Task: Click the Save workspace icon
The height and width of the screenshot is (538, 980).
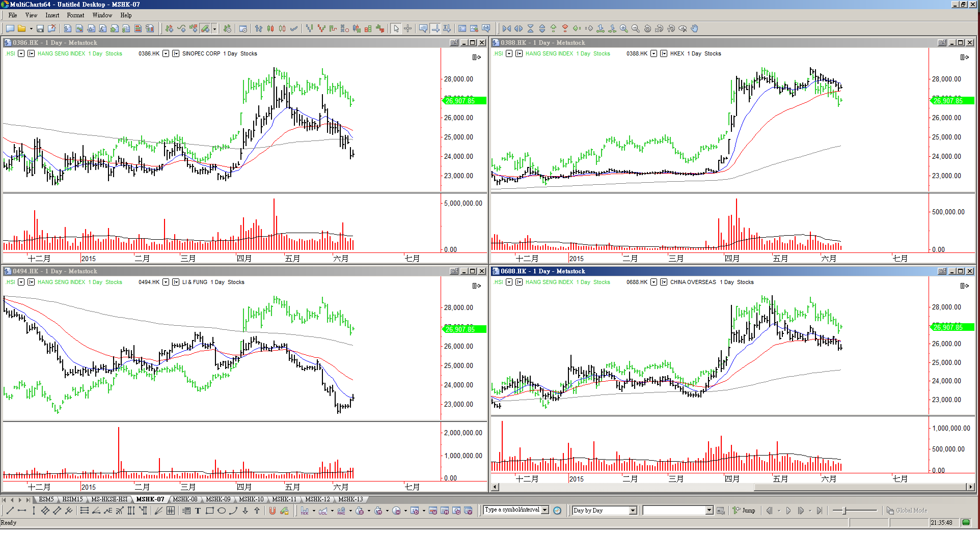Action: click(x=40, y=29)
